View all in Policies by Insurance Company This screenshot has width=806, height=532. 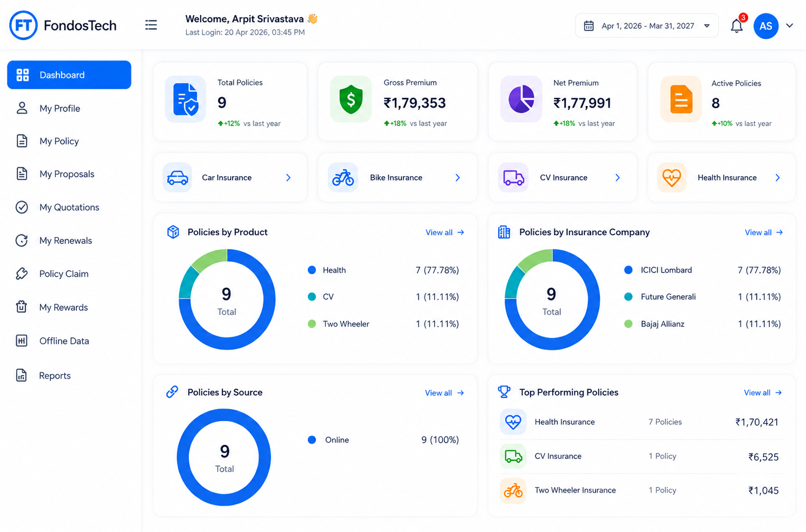764,232
